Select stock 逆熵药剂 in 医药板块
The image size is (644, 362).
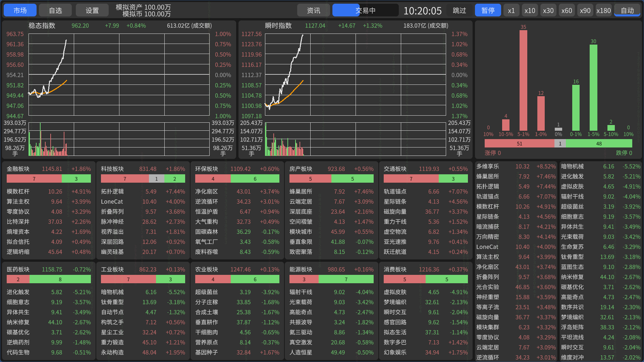click(49, 342)
